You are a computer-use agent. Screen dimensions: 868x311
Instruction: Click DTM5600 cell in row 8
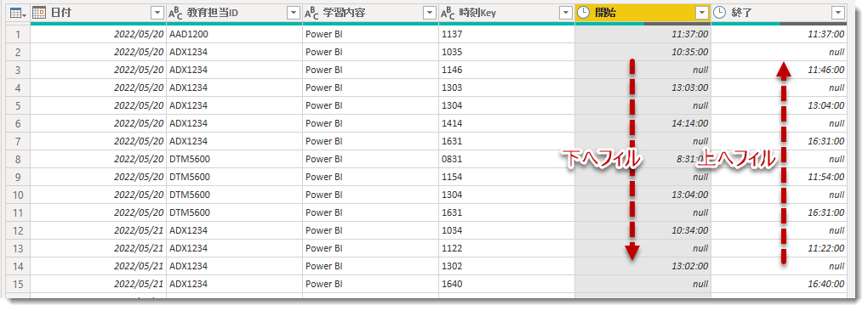coord(234,159)
